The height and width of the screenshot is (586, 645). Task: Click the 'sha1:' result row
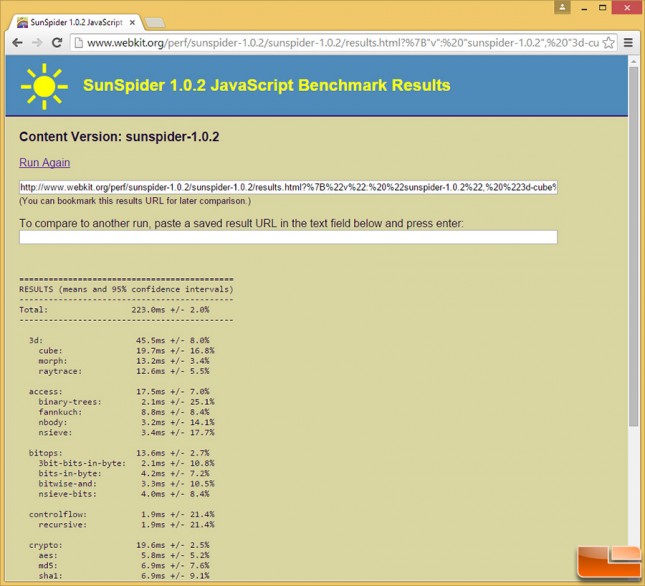point(124,576)
